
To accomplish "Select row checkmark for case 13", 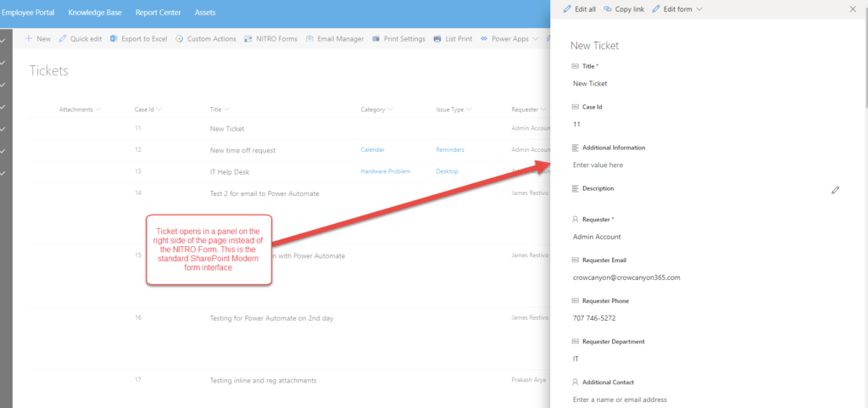I will (x=3, y=172).
